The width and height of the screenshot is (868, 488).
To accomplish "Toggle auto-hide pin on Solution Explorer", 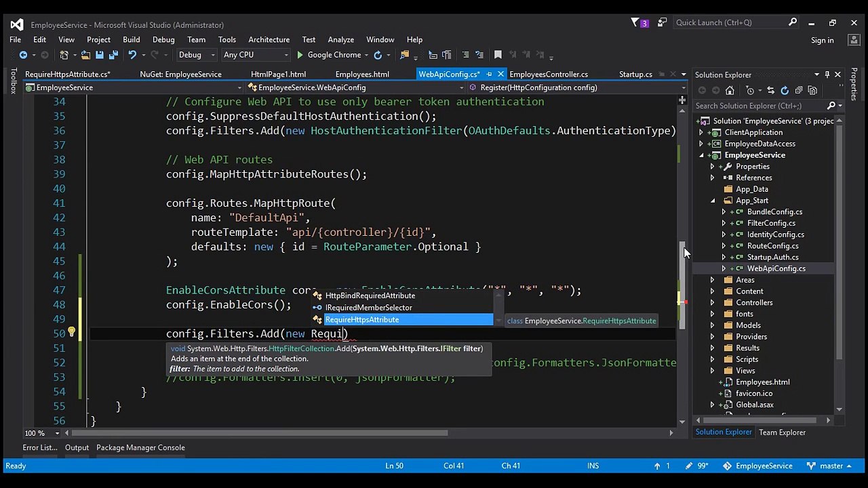I will click(x=827, y=75).
